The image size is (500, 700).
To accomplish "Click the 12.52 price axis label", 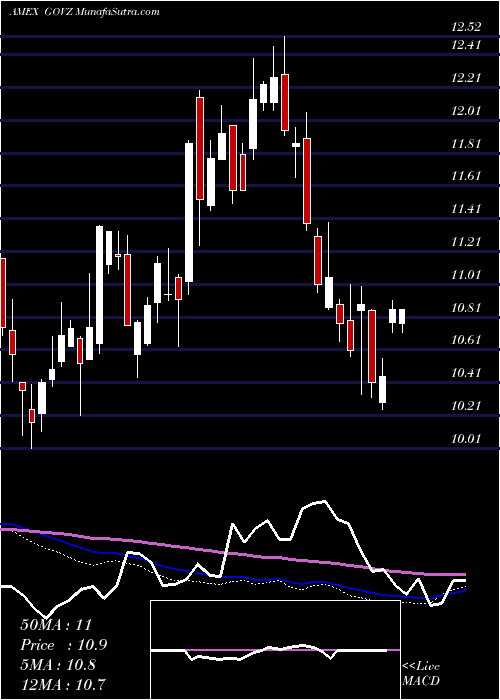I will [466, 27].
